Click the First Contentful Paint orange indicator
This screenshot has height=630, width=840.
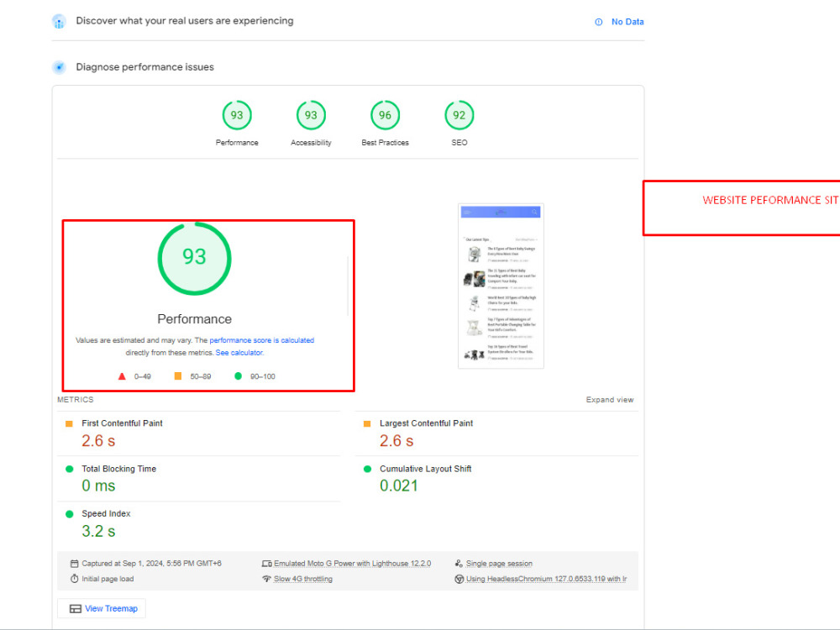click(69, 423)
